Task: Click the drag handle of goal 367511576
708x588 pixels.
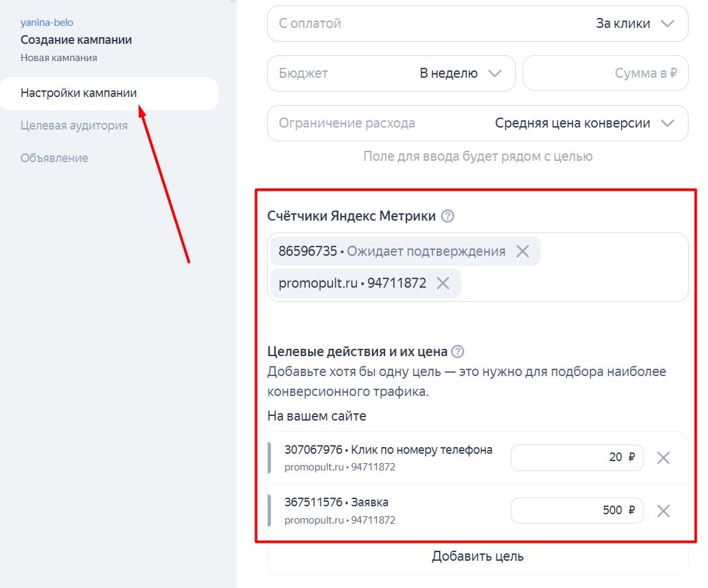Action: (270, 510)
